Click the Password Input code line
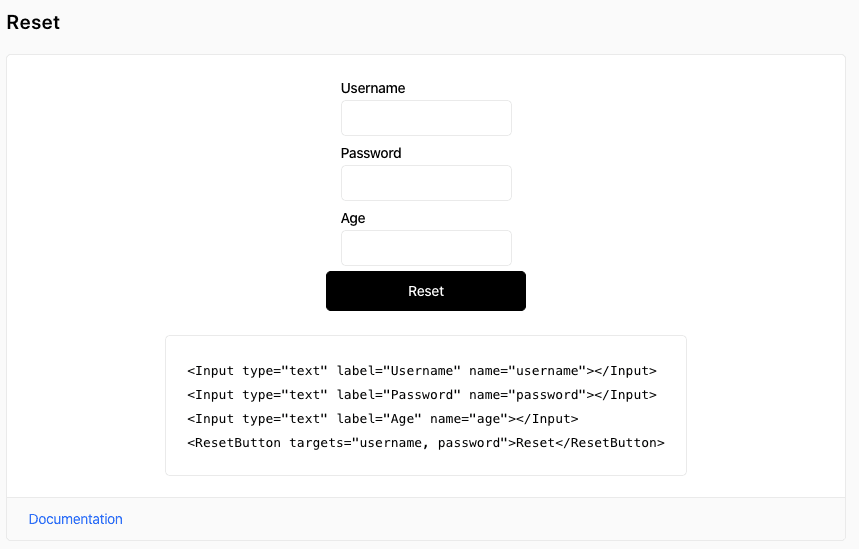The image size is (859, 549). (x=421, y=395)
